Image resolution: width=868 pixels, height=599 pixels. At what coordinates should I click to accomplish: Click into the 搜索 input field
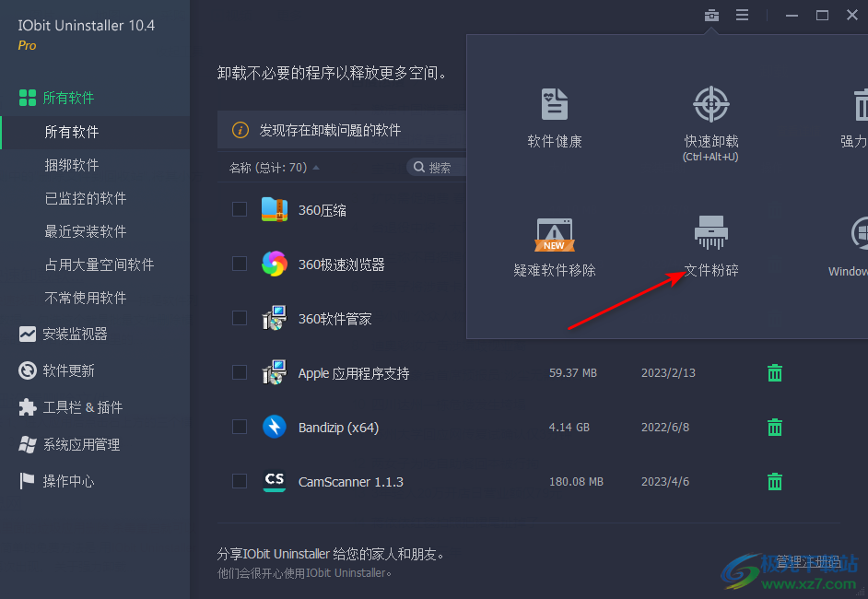(438, 167)
